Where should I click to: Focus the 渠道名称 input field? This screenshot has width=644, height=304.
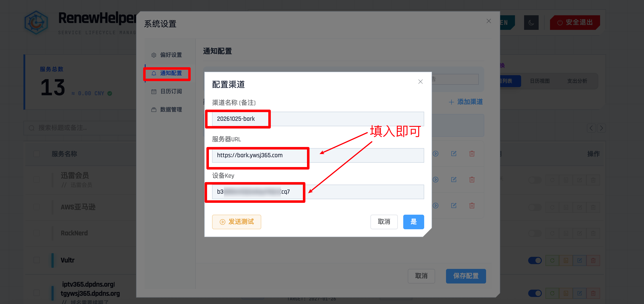(x=318, y=119)
